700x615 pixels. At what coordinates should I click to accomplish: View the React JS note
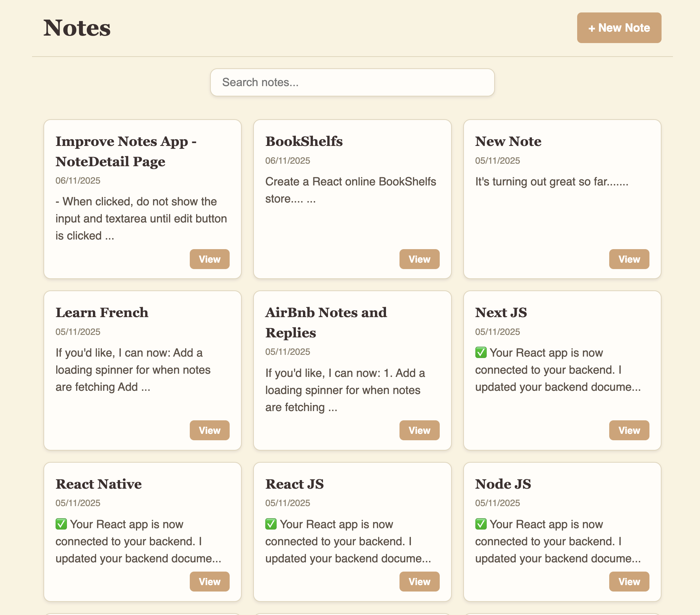click(419, 582)
